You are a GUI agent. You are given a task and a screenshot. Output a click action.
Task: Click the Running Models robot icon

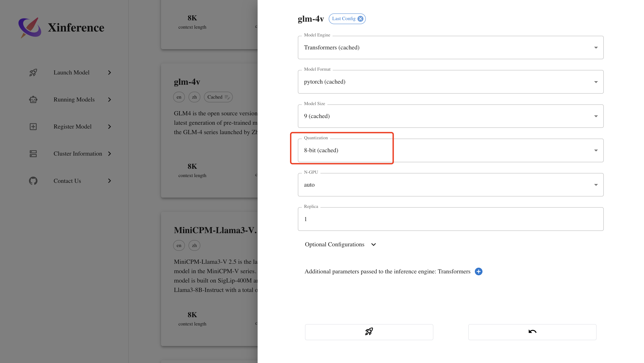tap(33, 99)
